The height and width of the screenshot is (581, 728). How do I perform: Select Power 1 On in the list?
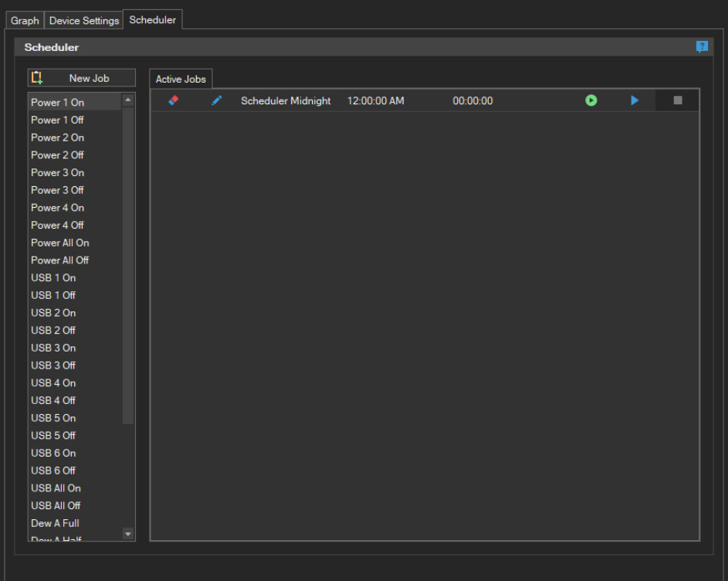coord(75,102)
